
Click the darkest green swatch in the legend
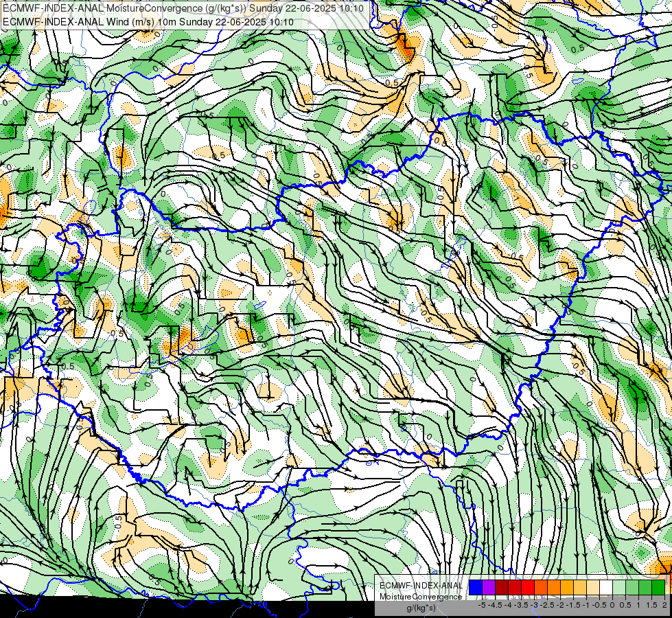(658, 588)
